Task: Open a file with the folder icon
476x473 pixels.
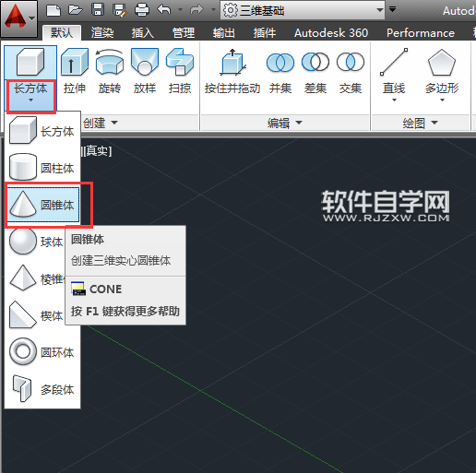Action: [76, 10]
